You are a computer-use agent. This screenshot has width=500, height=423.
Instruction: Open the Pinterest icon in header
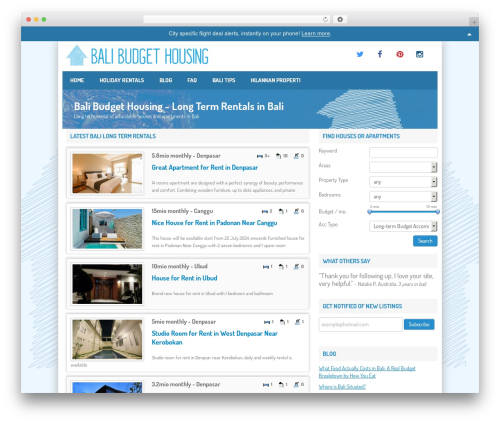click(400, 54)
